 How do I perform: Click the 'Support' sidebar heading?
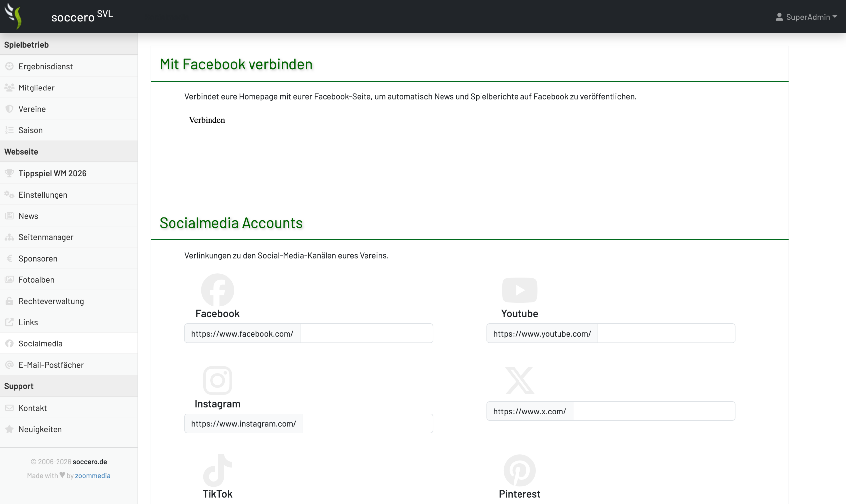(x=19, y=386)
